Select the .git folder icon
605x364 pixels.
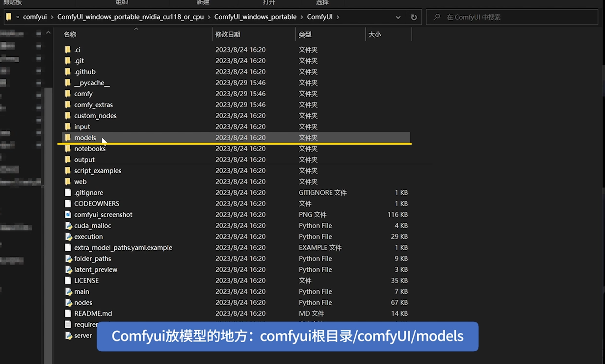68,61
